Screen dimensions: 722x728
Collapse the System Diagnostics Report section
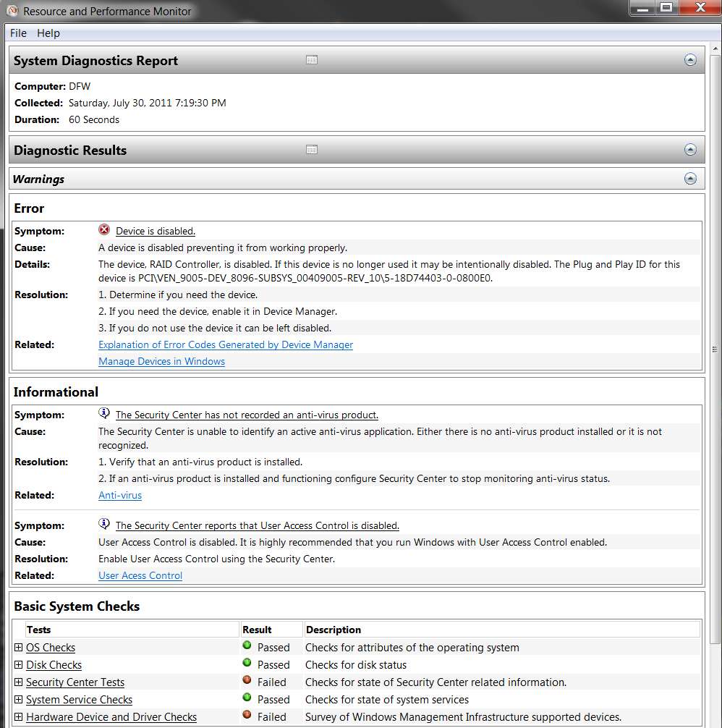click(x=690, y=60)
